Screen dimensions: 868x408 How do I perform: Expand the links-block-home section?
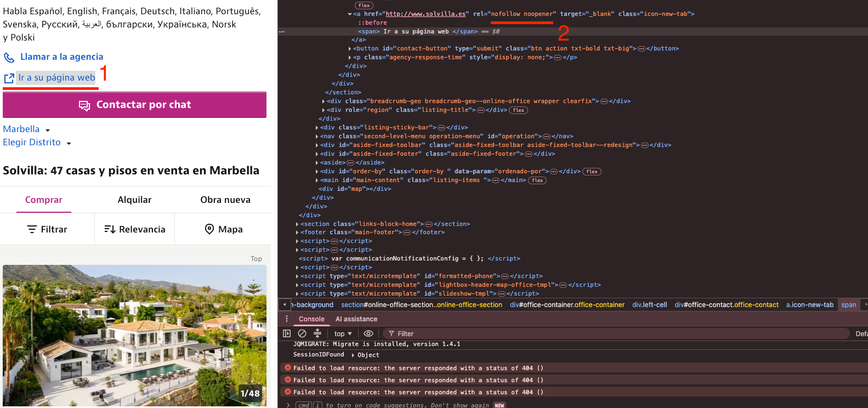point(297,224)
